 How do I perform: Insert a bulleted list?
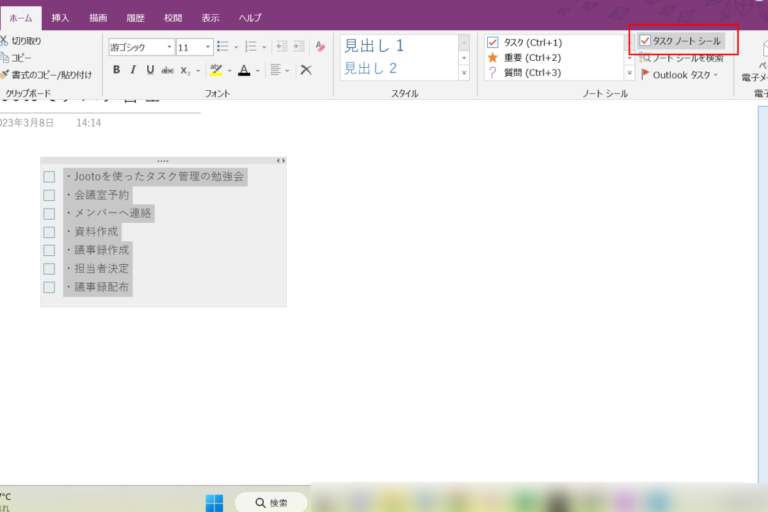coord(223,47)
